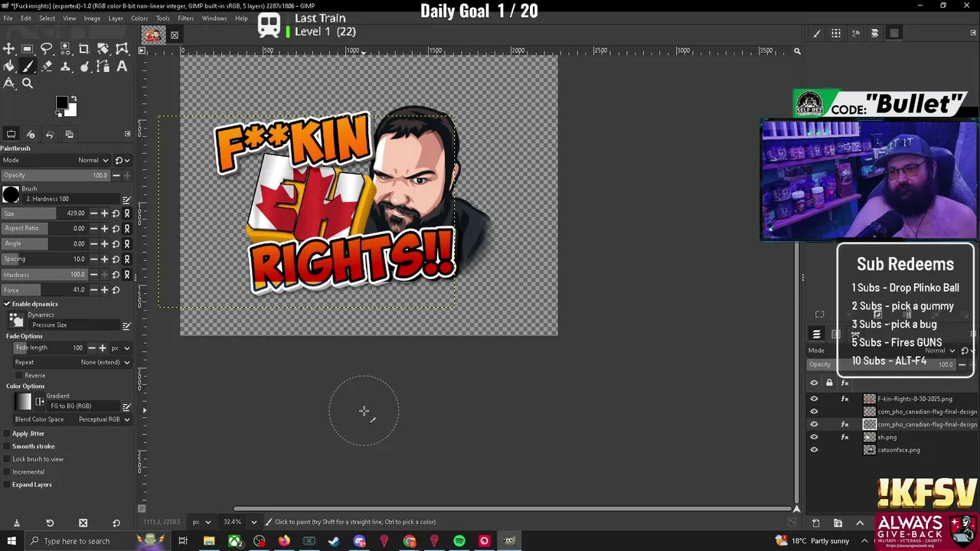
Task: Open the File menu
Action: click(x=8, y=18)
